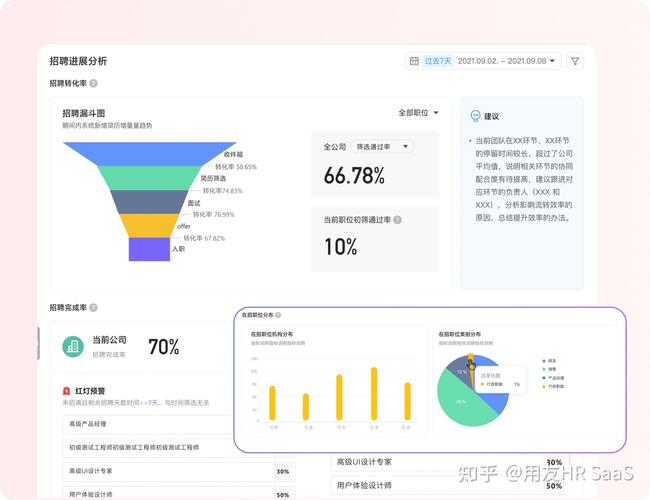Click the 70% completion rate value

(x=164, y=347)
